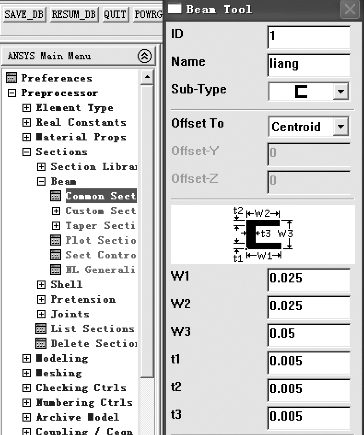This screenshot has height=435, width=364.
Task: Close the Beam Tool dialog
Action: click(x=350, y=9)
